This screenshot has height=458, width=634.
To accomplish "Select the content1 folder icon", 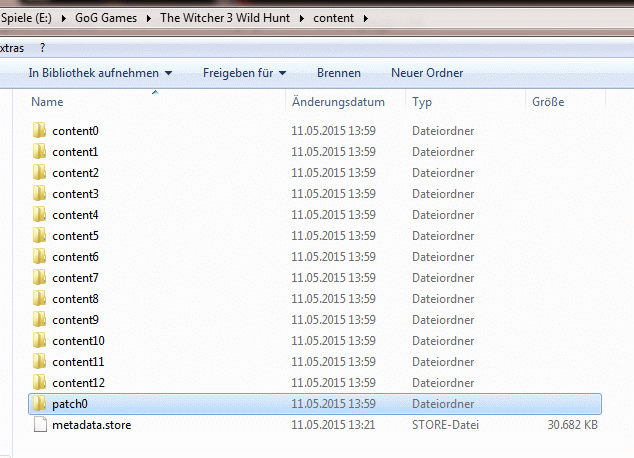I will point(40,152).
